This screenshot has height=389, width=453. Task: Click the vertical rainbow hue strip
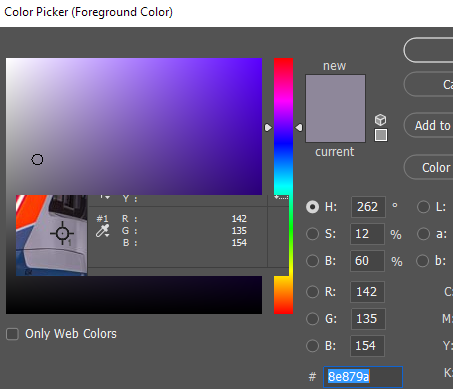pos(283,186)
